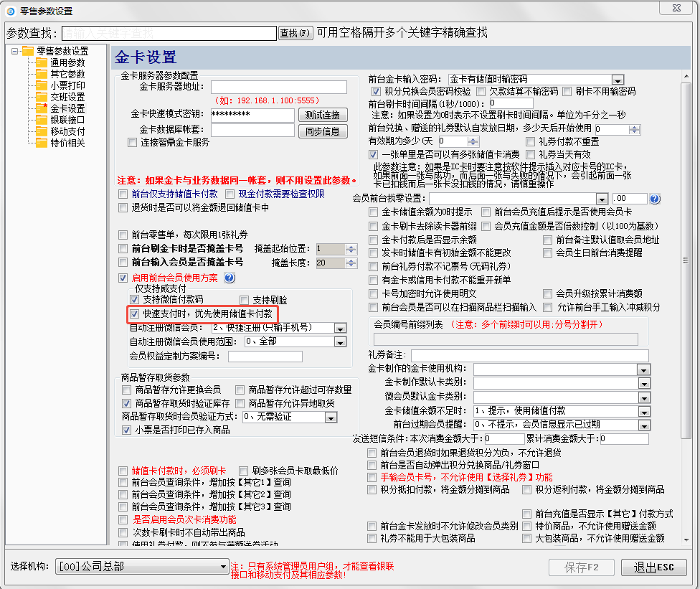Viewport: 700px width, 589px height.
Task: Open the 前台过期会员提醒 dropdown
Action: (x=643, y=425)
